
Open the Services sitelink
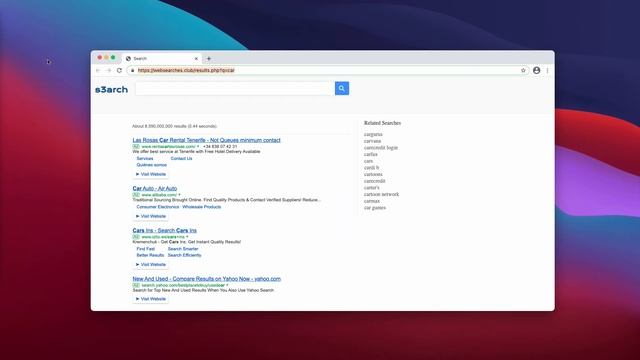coord(145,158)
